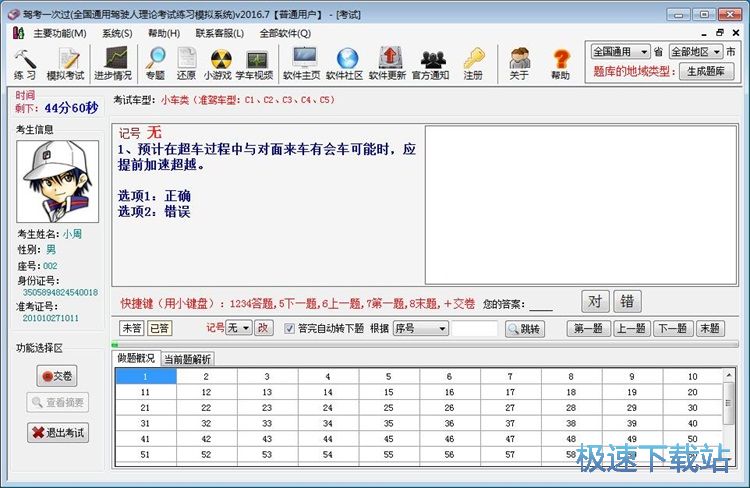Expand the 全部地区 city dropdown
The width and height of the screenshot is (750, 488).
click(696, 51)
